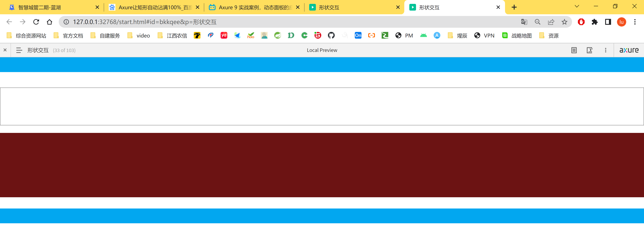
Task: Close the Axure player toolbar
Action: pos(5,50)
